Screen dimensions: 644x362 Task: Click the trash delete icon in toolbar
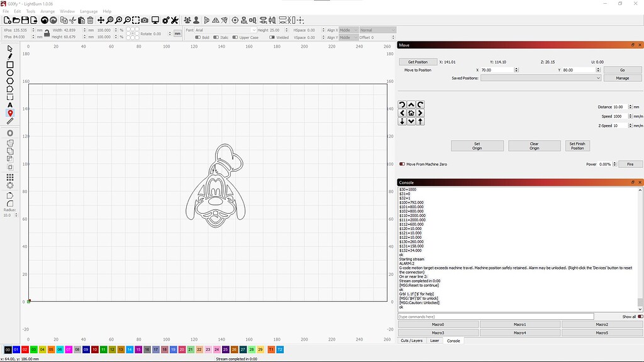point(90,21)
